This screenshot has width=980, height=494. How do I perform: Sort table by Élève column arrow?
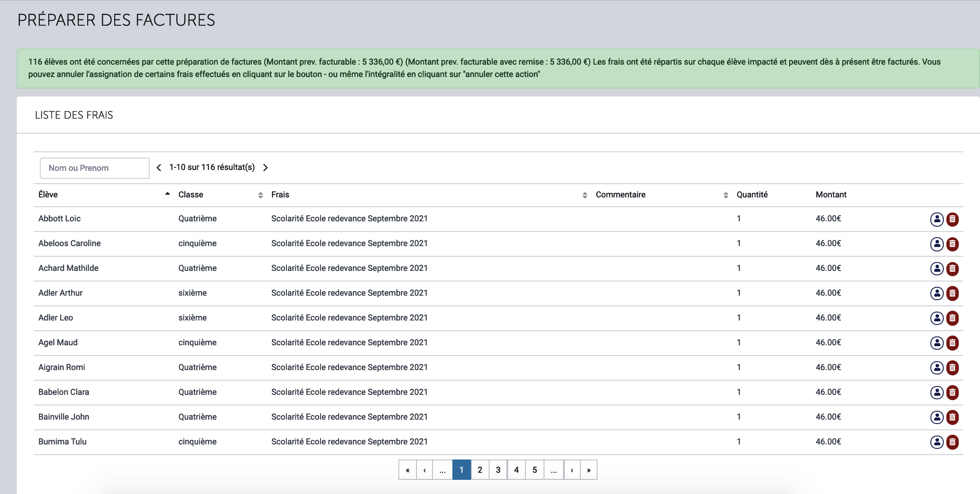pos(167,194)
